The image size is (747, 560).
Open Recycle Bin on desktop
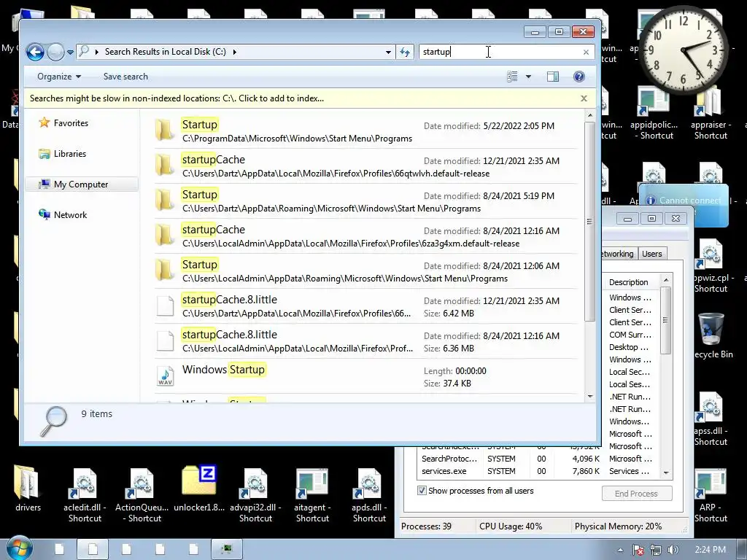coord(712,335)
